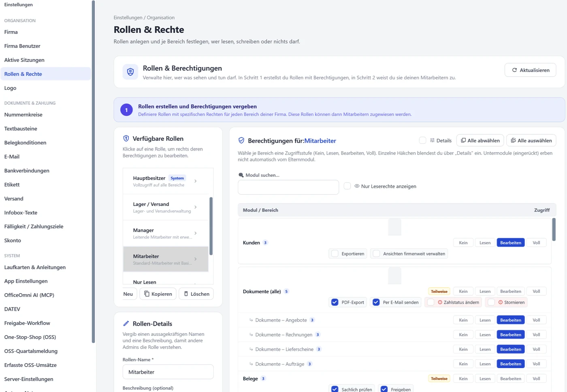The width and height of the screenshot is (567, 392).
Task: Set Belege access level to Bearbeiten
Action: coord(510,379)
